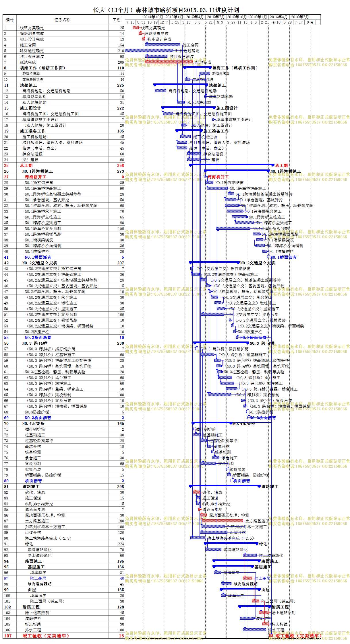The width and height of the screenshot is (350, 644).
Task: Select task row J4路到红树林土方施工
Action: click(x=64, y=527)
